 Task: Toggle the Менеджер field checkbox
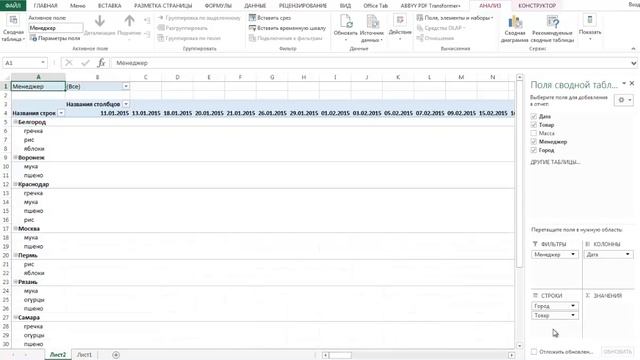[x=533, y=142]
